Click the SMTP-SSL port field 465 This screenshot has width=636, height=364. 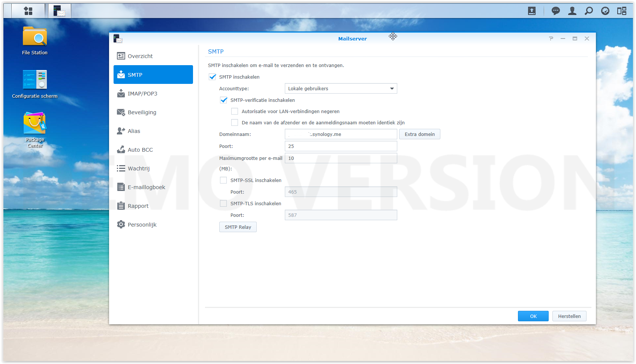click(341, 192)
